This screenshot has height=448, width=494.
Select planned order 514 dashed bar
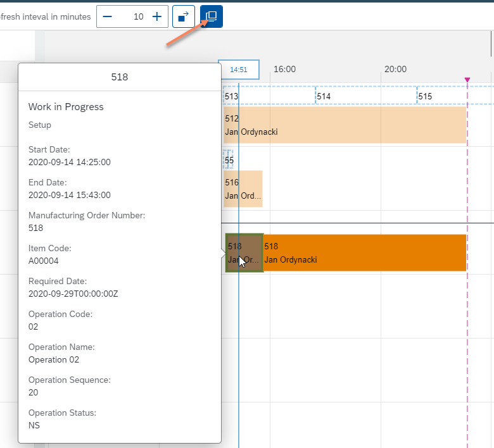tap(366, 96)
